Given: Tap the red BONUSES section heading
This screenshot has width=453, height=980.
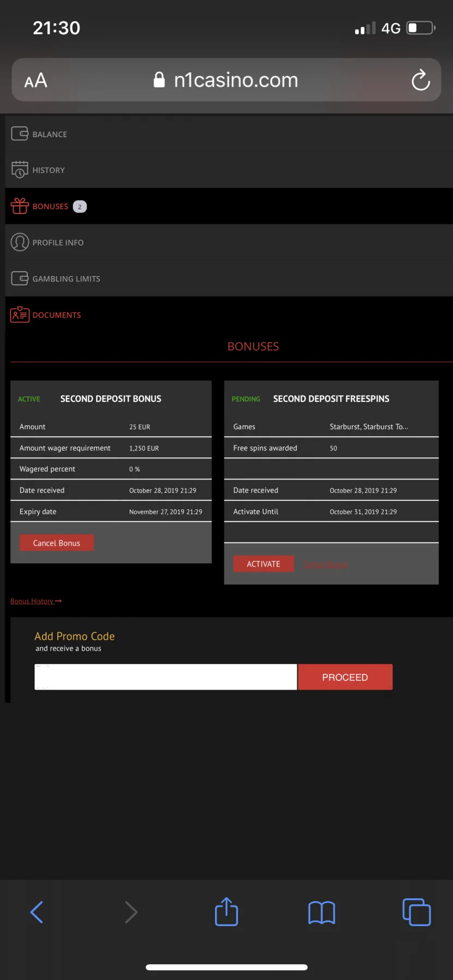Looking at the screenshot, I should [x=253, y=346].
